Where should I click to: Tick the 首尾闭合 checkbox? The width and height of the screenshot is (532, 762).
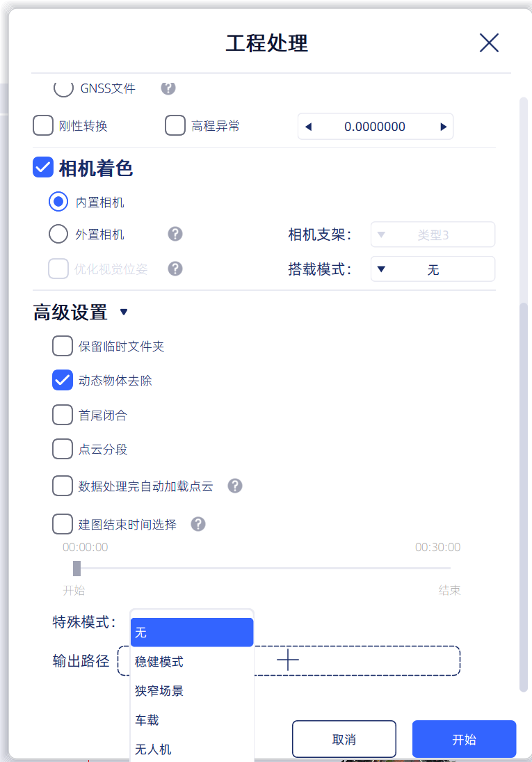62,415
